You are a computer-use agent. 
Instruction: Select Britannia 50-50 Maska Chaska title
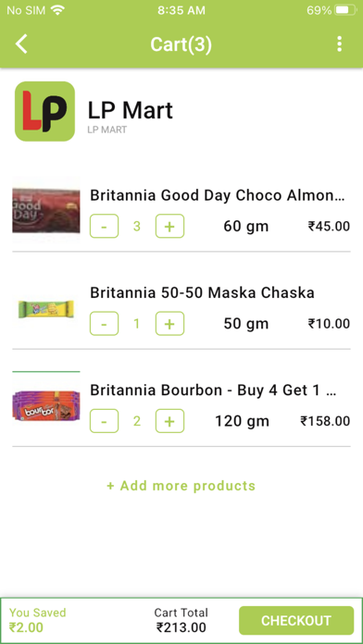click(x=202, y=292)
